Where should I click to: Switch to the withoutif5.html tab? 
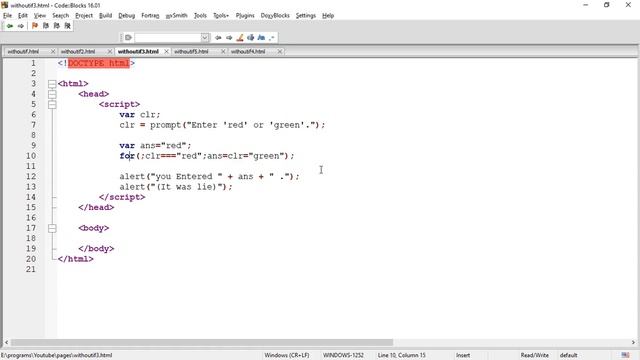tap(191, 51)
